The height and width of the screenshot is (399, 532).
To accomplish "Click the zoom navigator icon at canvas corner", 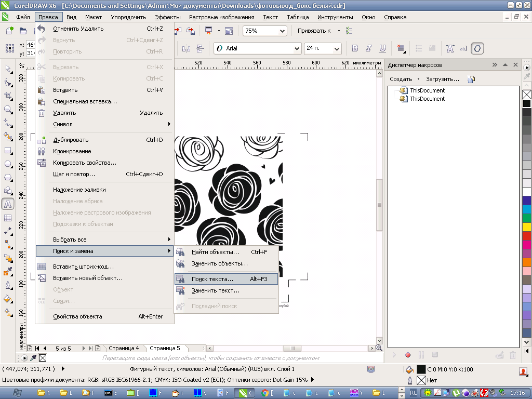I will pos(379,348).
